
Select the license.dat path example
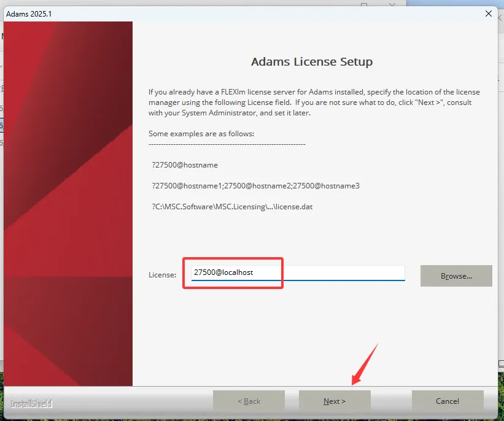pyautogui.click(x=232, y=207)
